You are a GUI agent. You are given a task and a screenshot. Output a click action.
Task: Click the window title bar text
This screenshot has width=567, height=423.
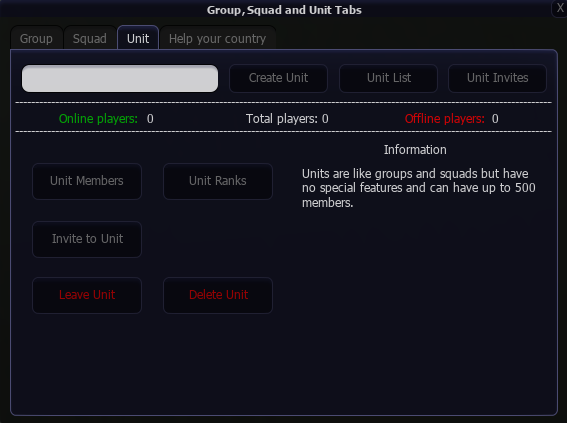coord(284,10)
